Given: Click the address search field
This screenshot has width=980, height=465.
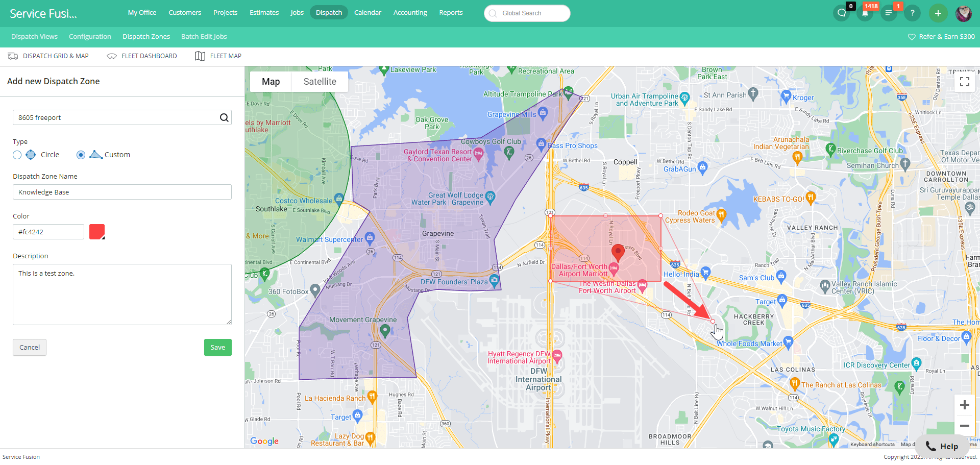Looking at the screenshot, I should tap(122, 118).
